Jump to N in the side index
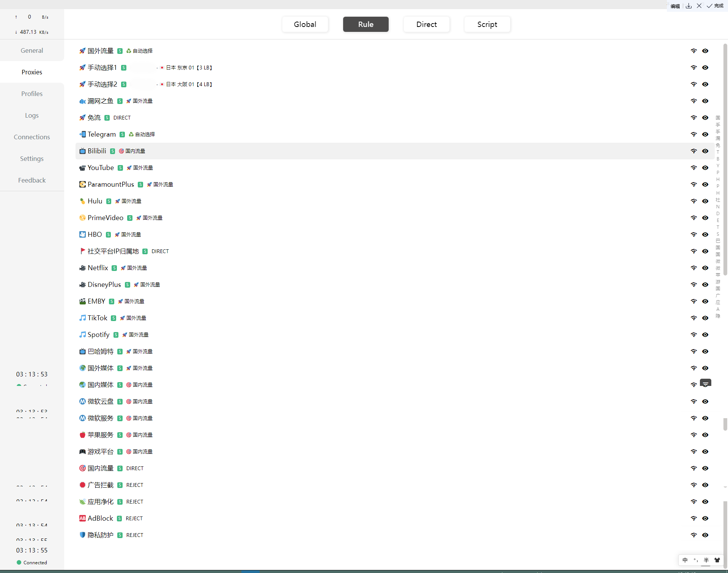Image resolution: width=728 pixels, height=573 pixels. point(718,207)
